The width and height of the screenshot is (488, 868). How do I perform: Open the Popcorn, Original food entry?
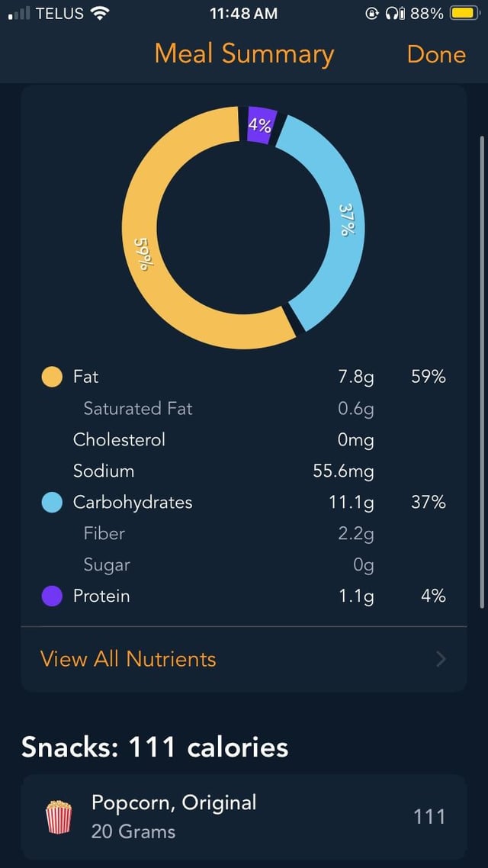(244, 817)
